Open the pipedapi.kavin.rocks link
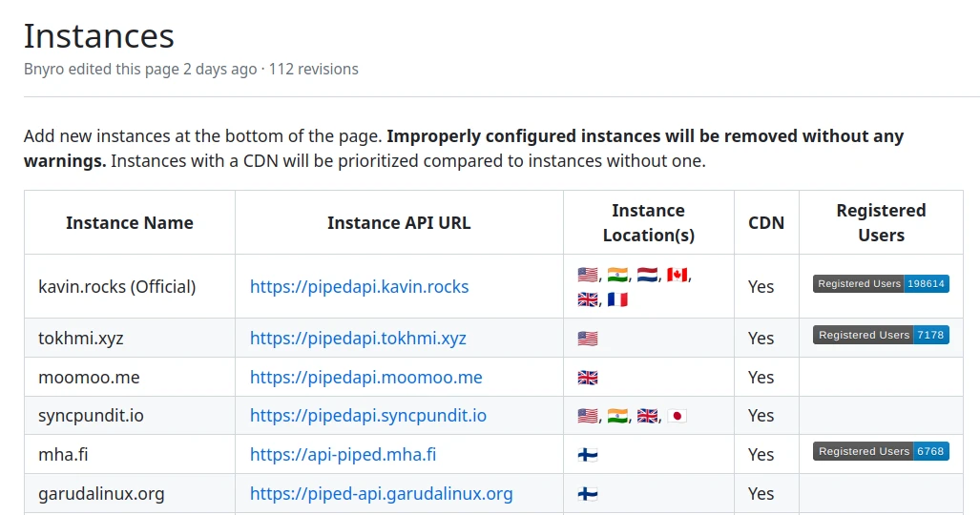This screenshot has width=980, height=515. (x=359, y=286)
